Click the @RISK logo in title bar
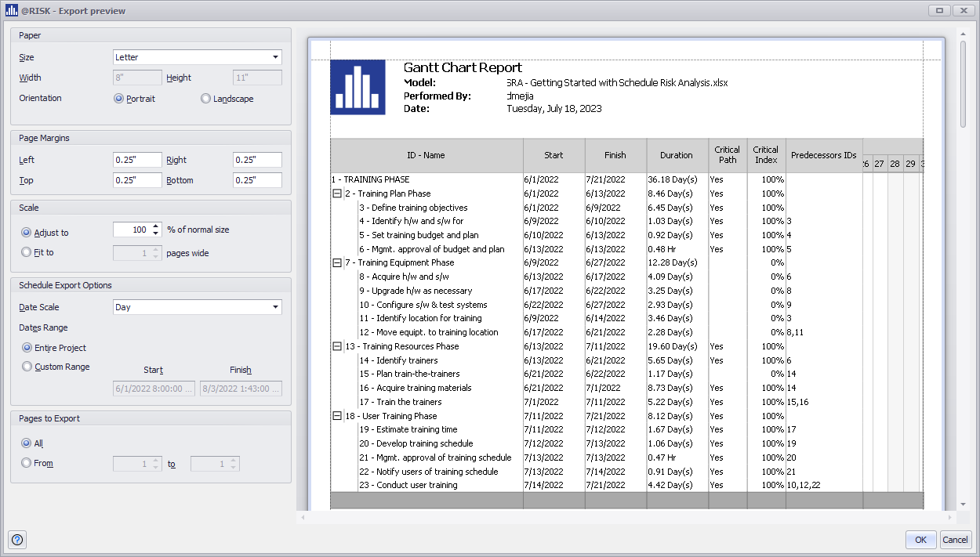 (x=12, y=11)
